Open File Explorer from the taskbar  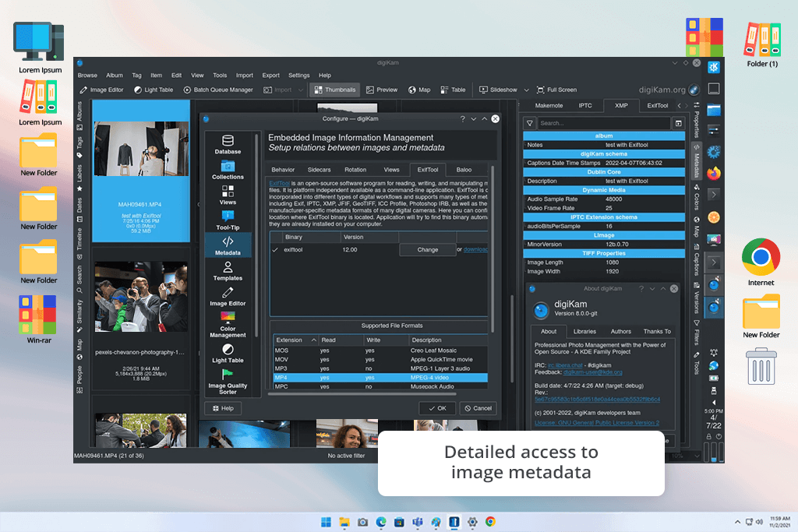click(x=344, y=522)
